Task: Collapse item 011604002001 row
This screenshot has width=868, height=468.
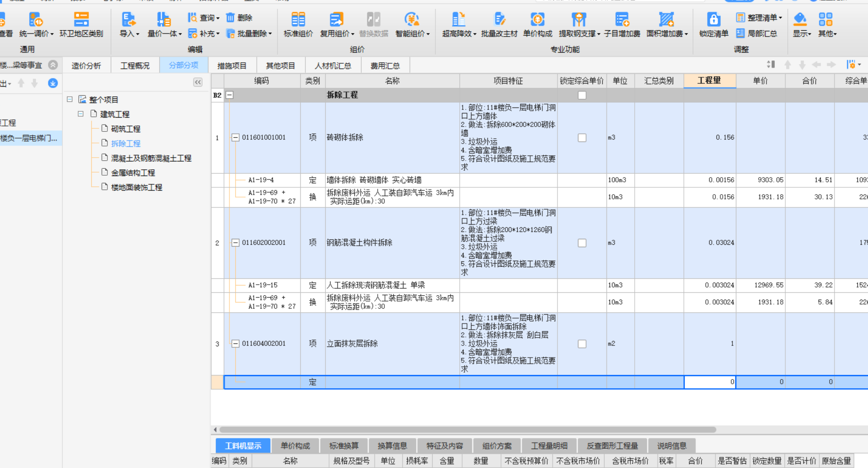Action: click(x=235, y=344)
